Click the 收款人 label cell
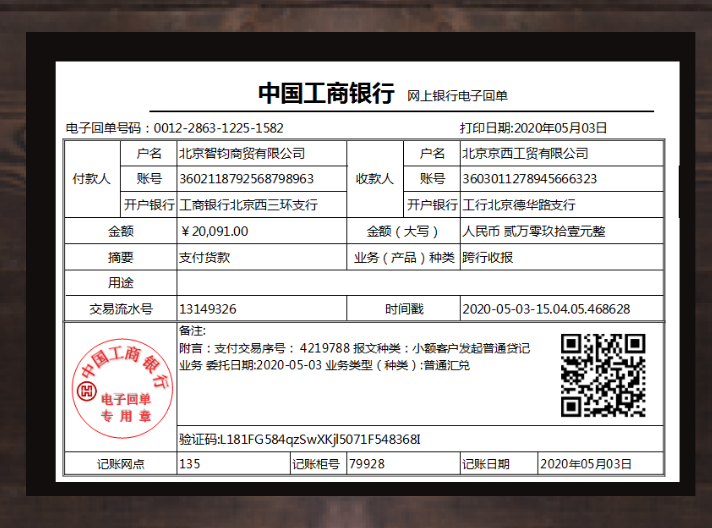This screenshot has width=712, height=528. tap(375, 179)
